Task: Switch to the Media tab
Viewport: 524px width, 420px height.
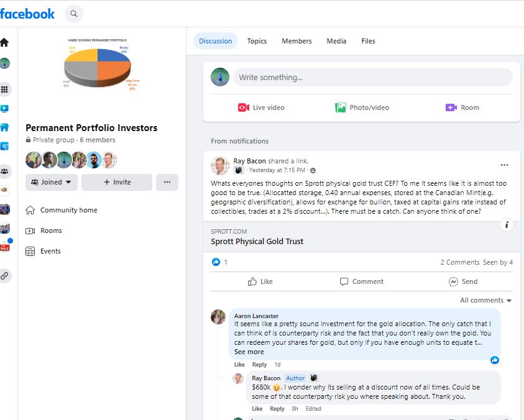Action: (x=336, y=41)
